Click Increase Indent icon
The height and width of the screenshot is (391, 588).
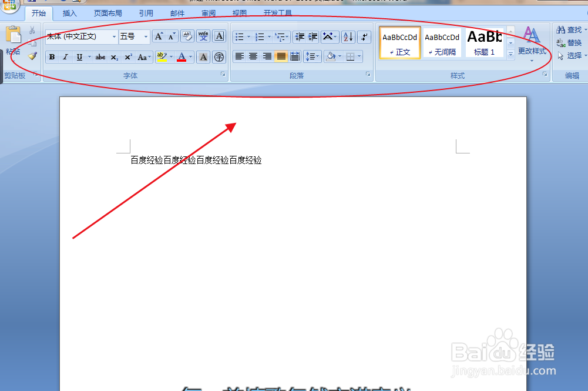pyautogui.click(x=313, y=37)
